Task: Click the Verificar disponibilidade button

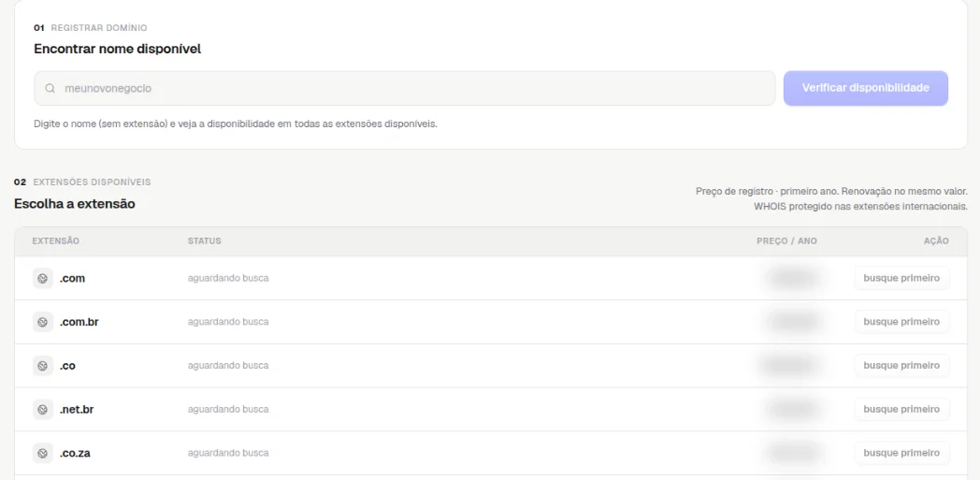Action: (x=866, y=88)
